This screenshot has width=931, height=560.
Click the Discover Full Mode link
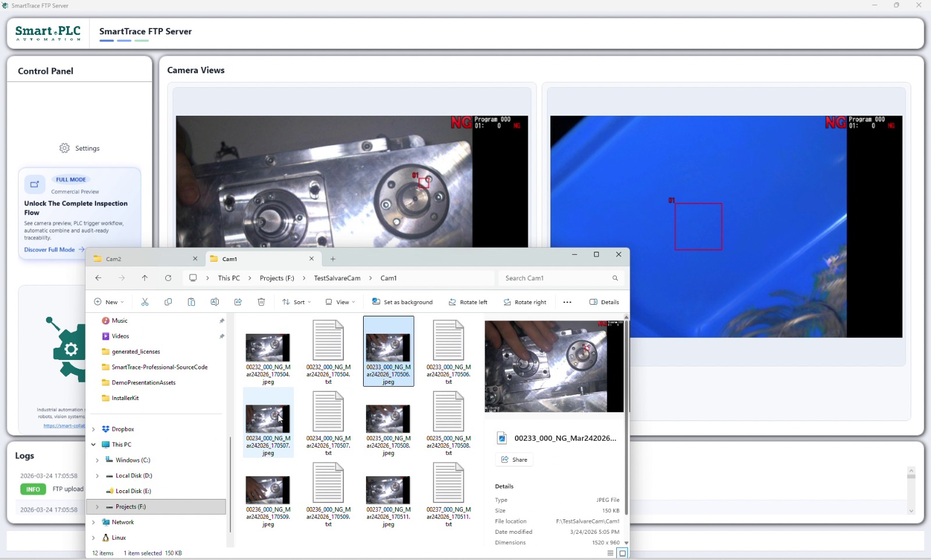pyautogui.click(x=54, y=249)
